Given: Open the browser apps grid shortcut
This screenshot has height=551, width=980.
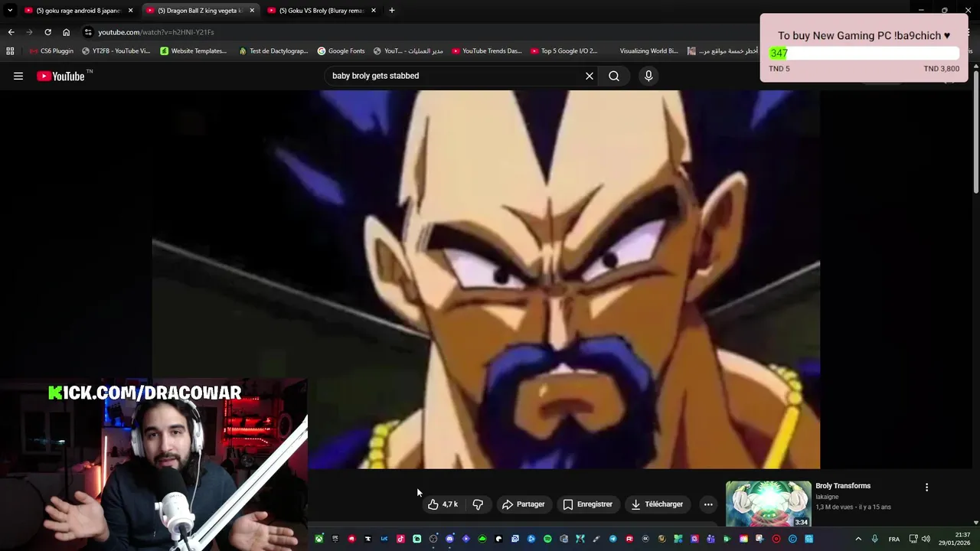Looking at the screenshot, I should tap(10, 51).
